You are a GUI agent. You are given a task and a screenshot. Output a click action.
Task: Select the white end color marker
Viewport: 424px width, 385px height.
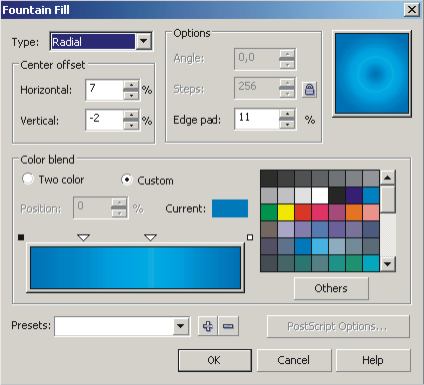[x=250, y=237]
